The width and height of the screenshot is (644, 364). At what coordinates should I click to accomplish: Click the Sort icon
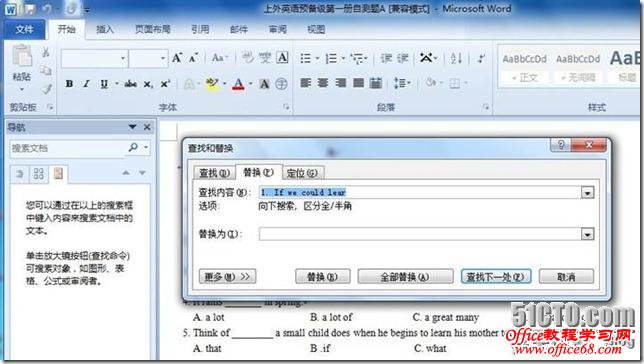[456, 58]
